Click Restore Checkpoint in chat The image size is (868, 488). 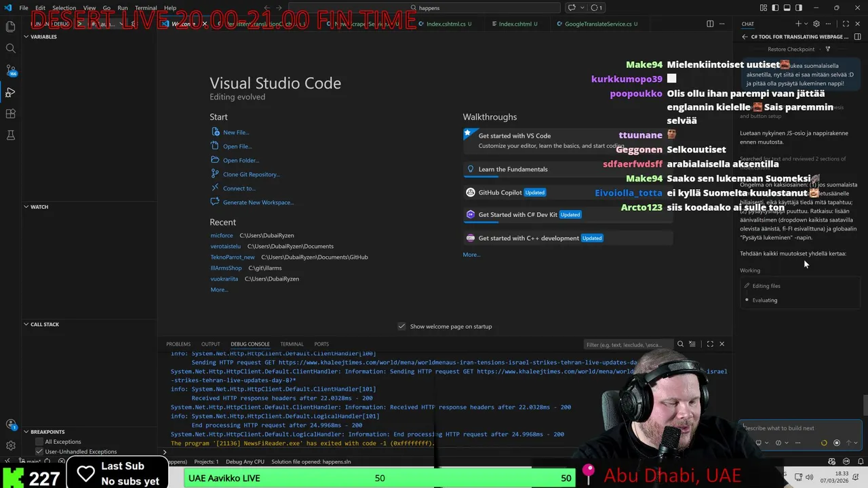pyautogui.click(x=791, y=49)
